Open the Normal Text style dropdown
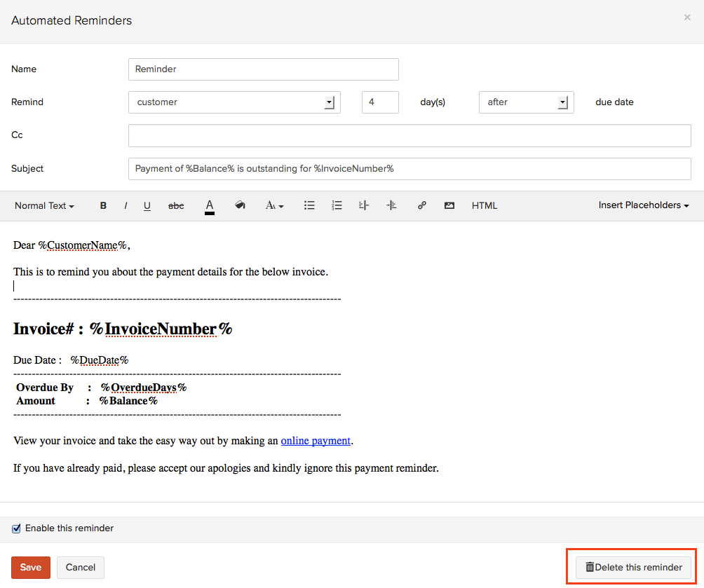This screenshot has height=588, width=704. click(44, 205)
